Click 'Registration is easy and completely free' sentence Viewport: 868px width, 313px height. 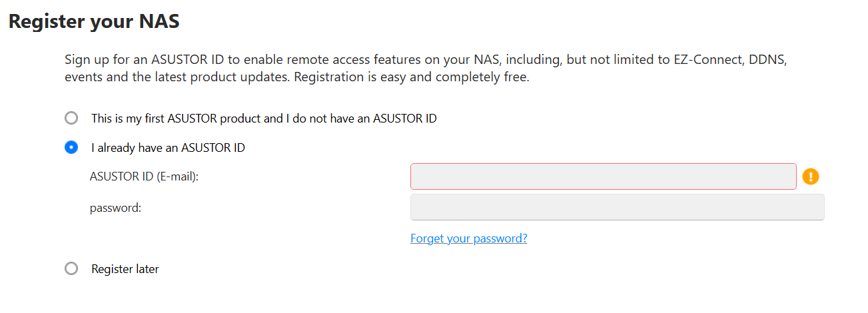411,77
